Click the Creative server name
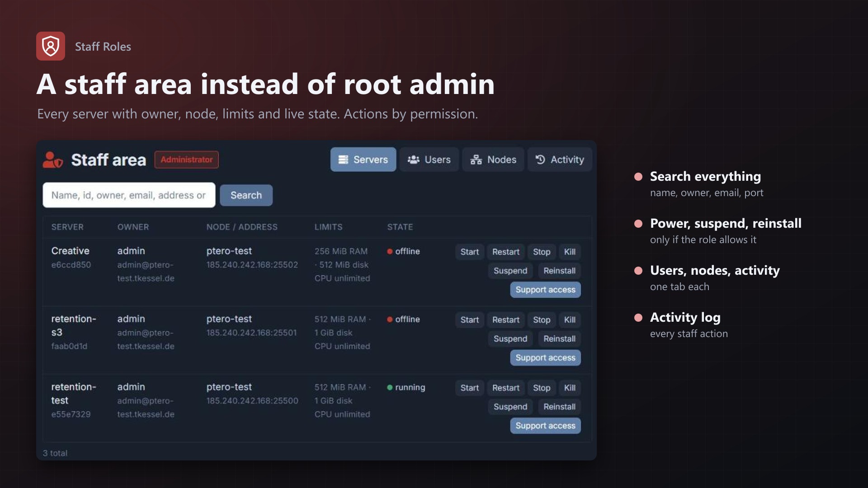The image size is (868, 488). [x=71, y=251]
